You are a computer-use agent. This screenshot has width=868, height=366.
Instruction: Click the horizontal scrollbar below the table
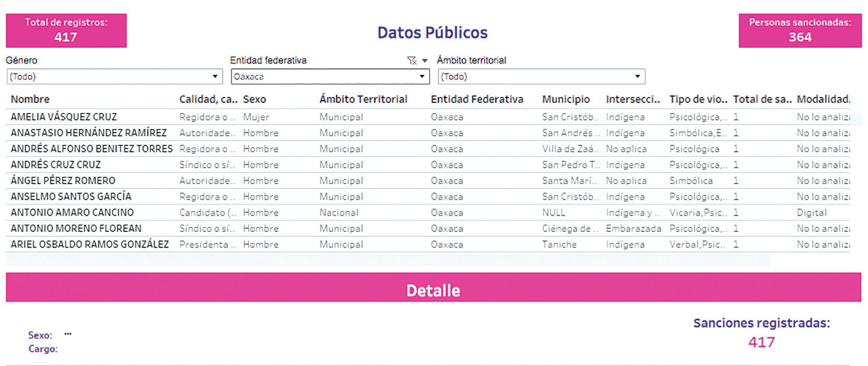coord(388,260)
